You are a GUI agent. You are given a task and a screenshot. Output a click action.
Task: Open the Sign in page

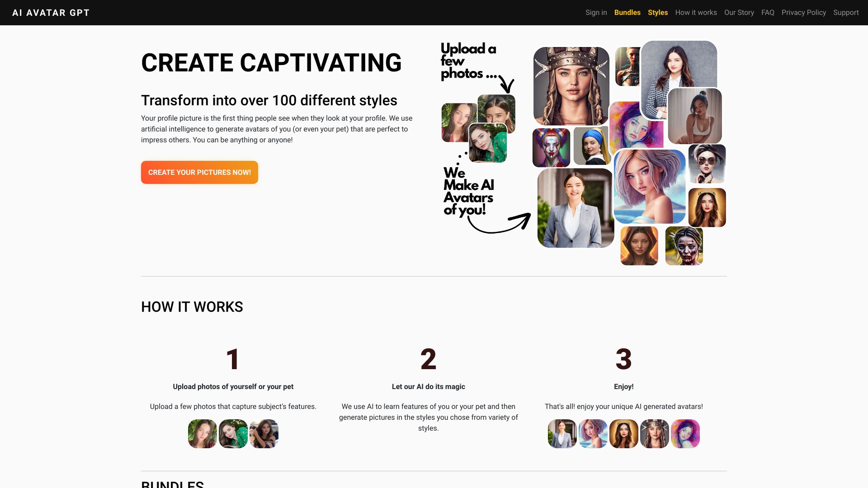tap(596, 12)
